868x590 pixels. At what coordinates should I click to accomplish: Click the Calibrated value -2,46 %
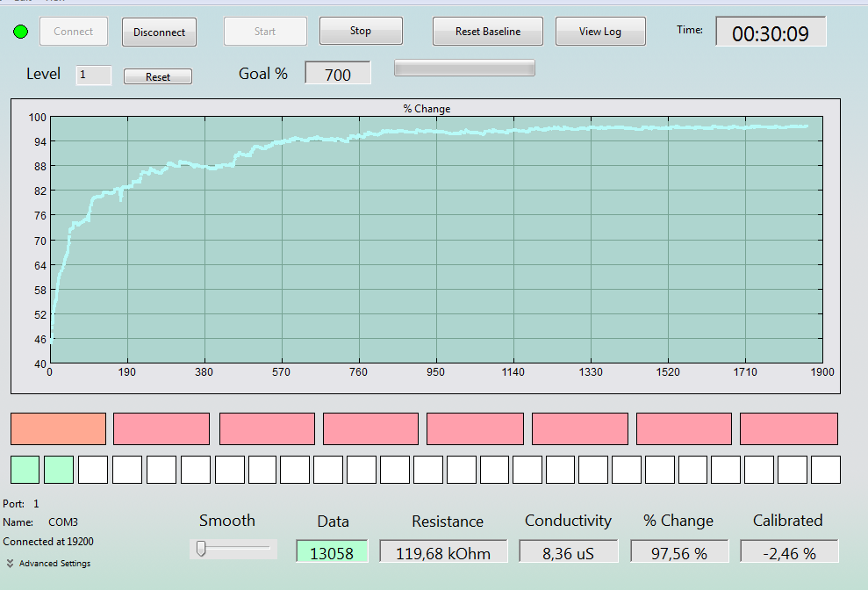point(789,553)
